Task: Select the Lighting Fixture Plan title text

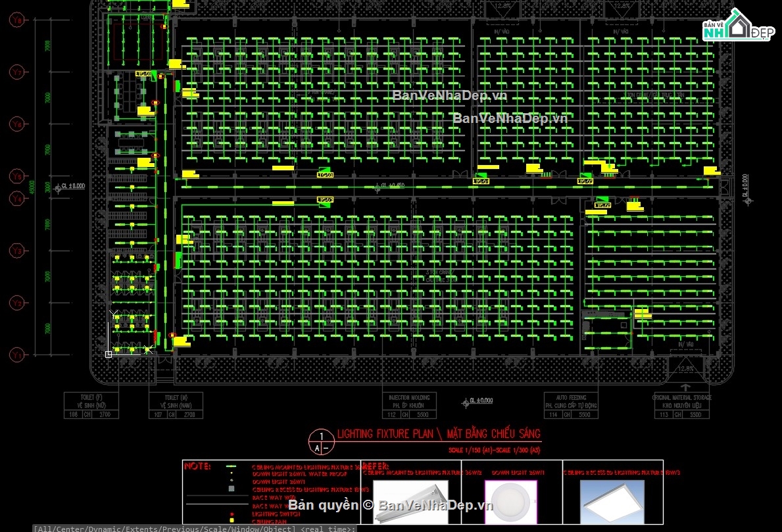Action: [x=439, y=433]
